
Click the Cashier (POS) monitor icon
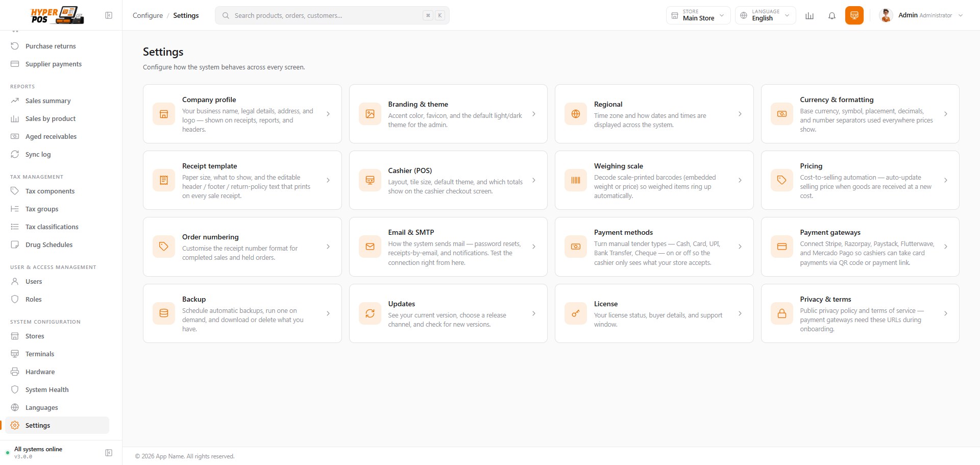[x=370, y=180]
